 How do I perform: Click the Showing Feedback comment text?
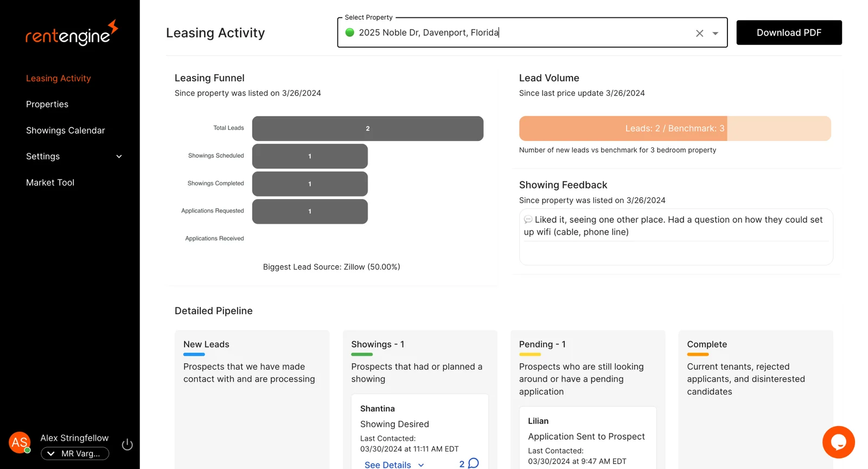tap(673, 226)
